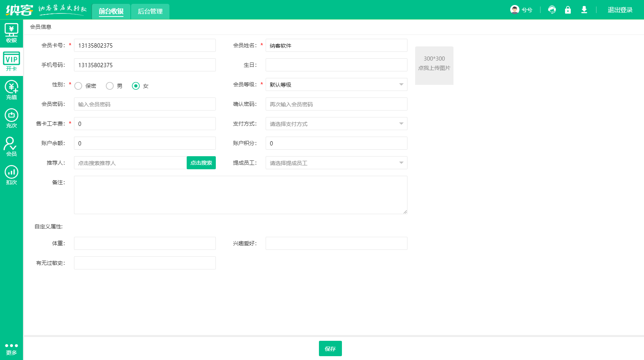This screenshot has width=644, height=360.
Task: Click the 保存 save button
Action: (330, 348)
